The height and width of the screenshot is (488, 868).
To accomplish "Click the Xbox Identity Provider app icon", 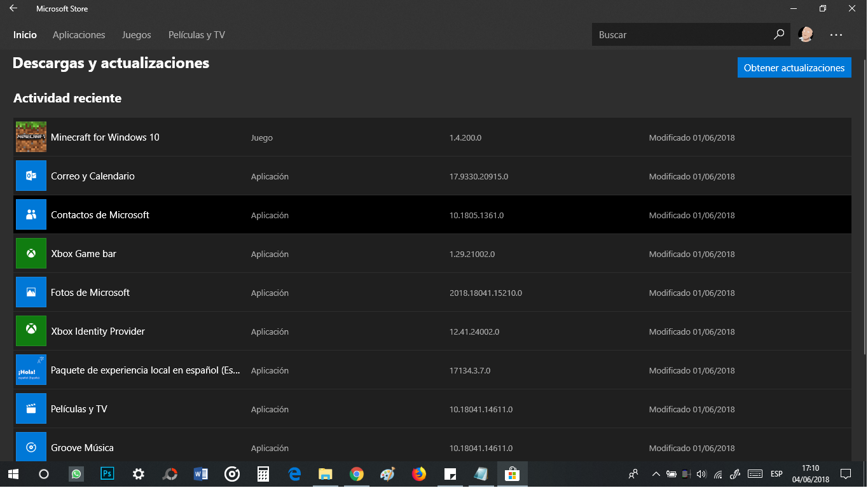I will 31,331.
